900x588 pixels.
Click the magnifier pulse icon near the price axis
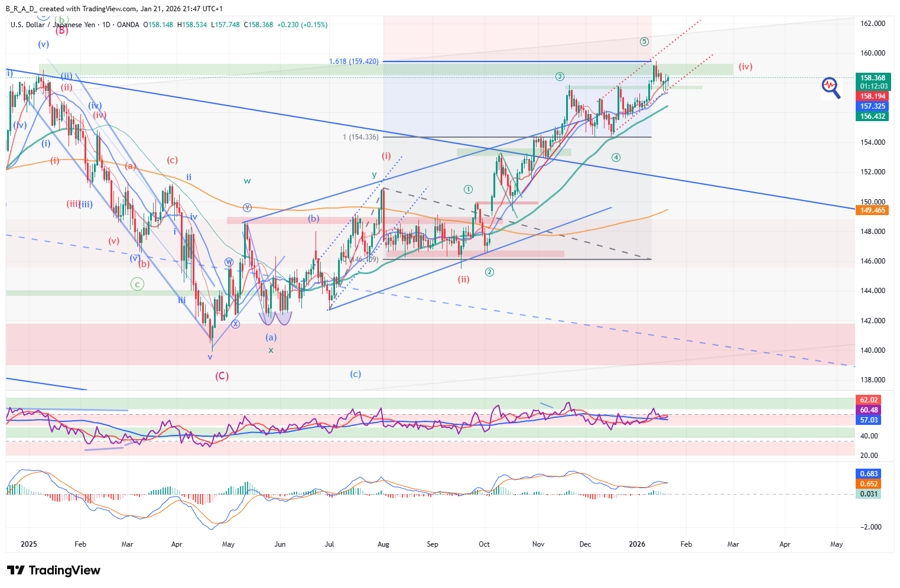(x=830, y=87)
